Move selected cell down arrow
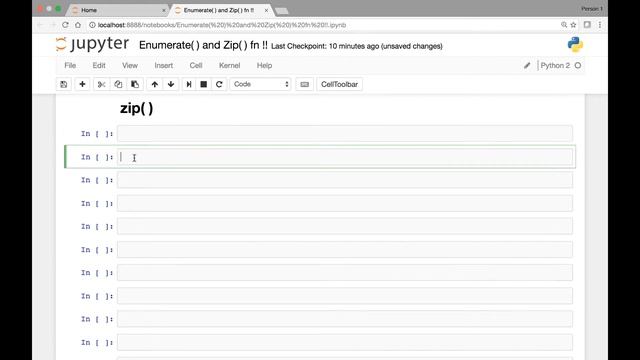Screen dimensions: 640x360 (x=171, y=84)
